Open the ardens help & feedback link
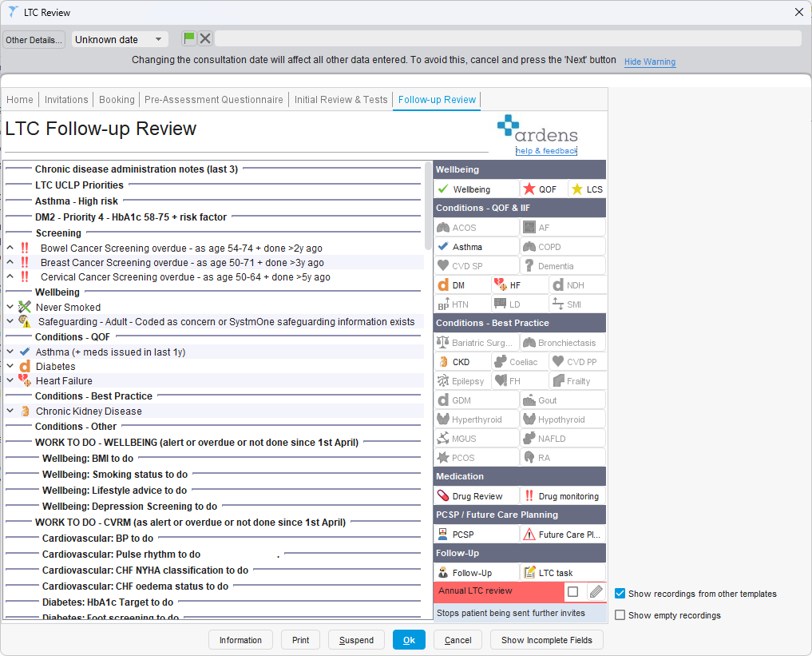 tap(546, 151)
